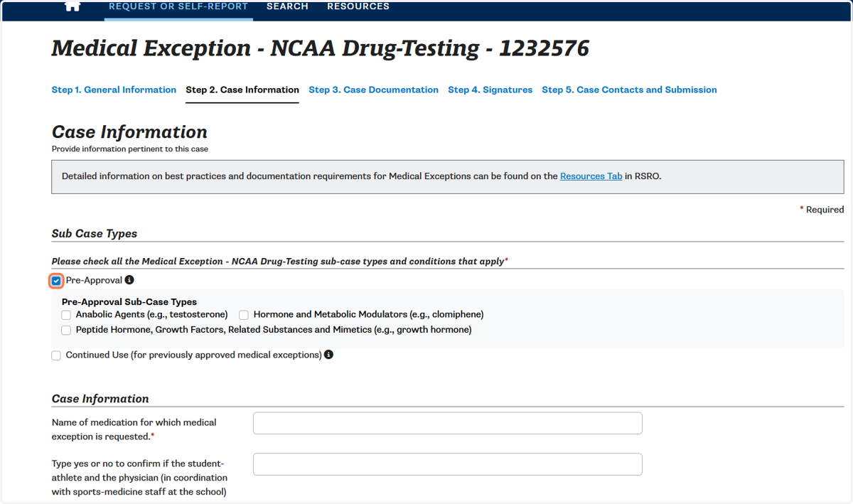Enable the Continued Use checkbox
The width and height of the screenshot is (853, 504).
point(56,355)
